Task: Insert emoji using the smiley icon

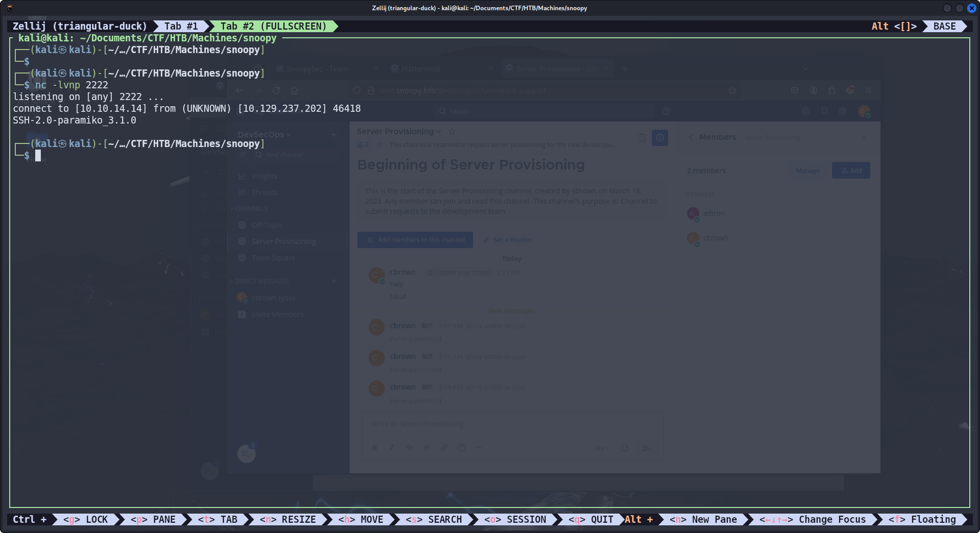Action: click(x=624, y=448)
